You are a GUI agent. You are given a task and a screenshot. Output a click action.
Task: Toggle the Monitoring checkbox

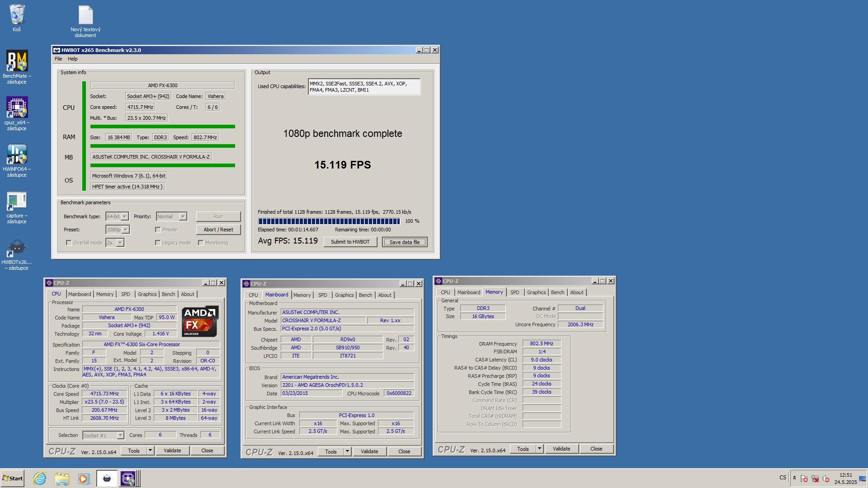201,243
